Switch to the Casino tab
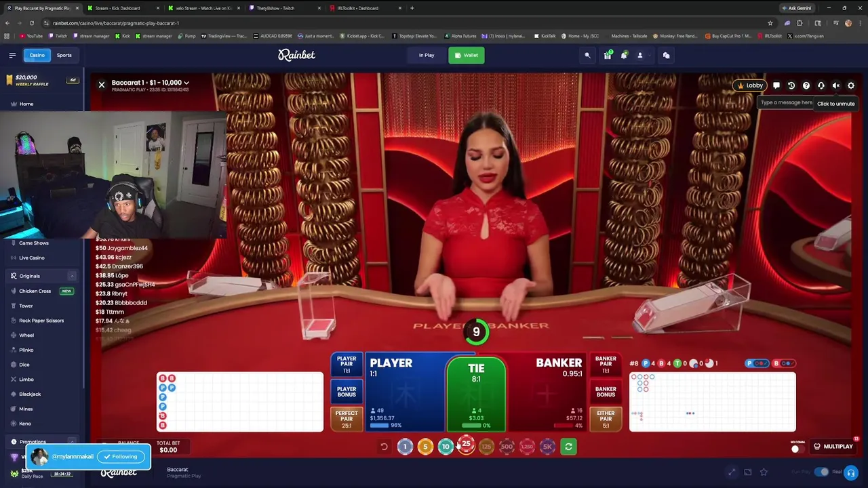 [x=37, y=55]
